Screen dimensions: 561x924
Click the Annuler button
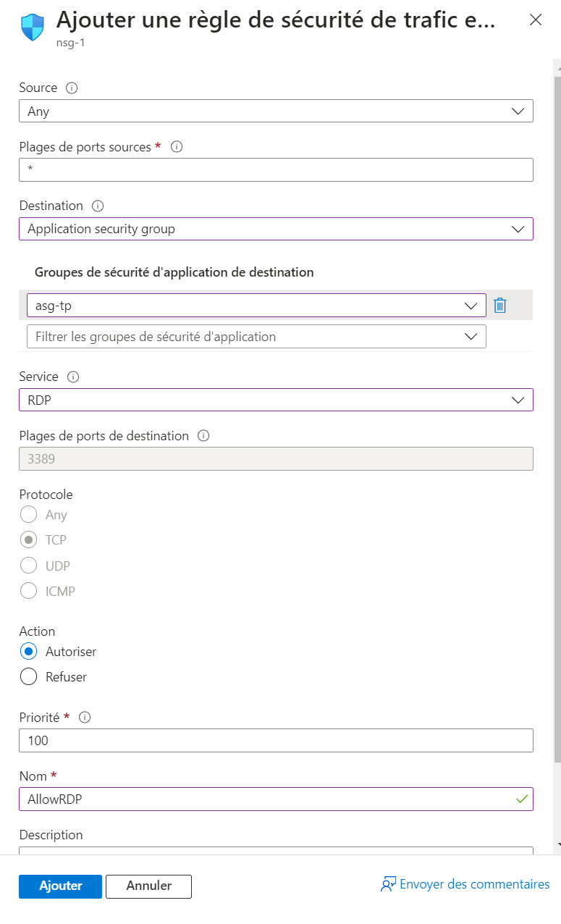click(x=148, y=886)
